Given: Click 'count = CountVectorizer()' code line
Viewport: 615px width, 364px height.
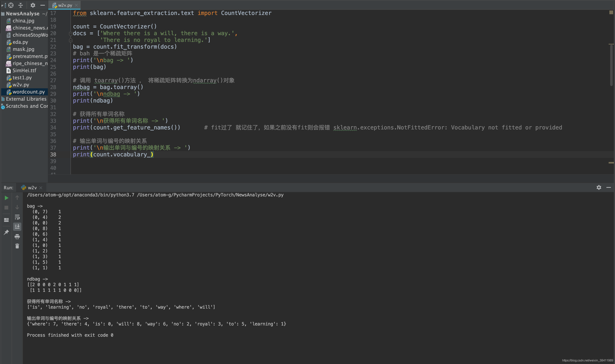Looking at the screenshot, I should 114,27.
